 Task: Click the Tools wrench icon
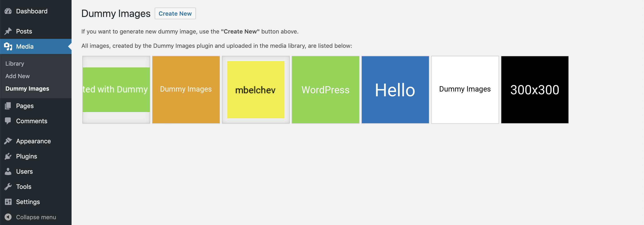coord(8,187)
